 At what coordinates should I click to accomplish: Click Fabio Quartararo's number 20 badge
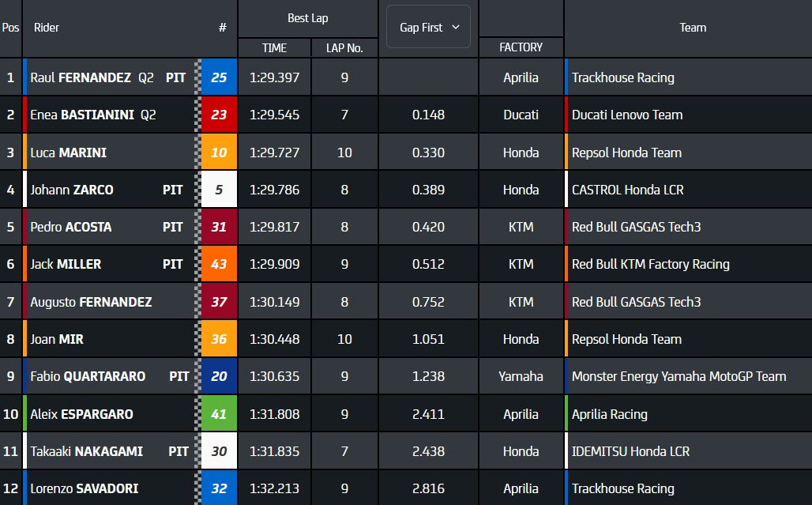(x=219, y=376)
